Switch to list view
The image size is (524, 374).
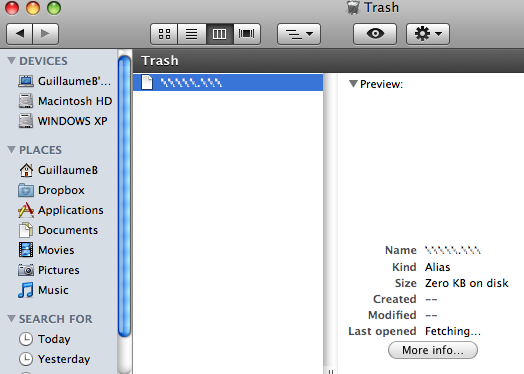(x=191, y=34)
